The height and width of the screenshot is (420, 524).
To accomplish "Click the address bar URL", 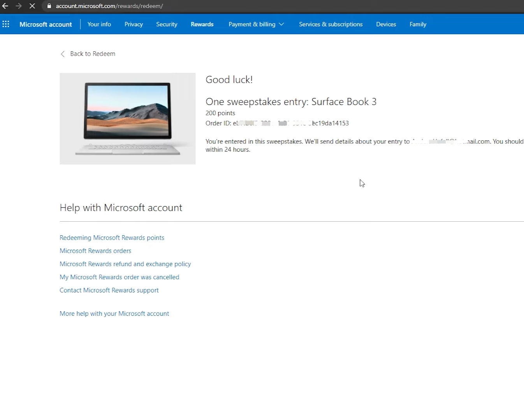I will [109, 6].
